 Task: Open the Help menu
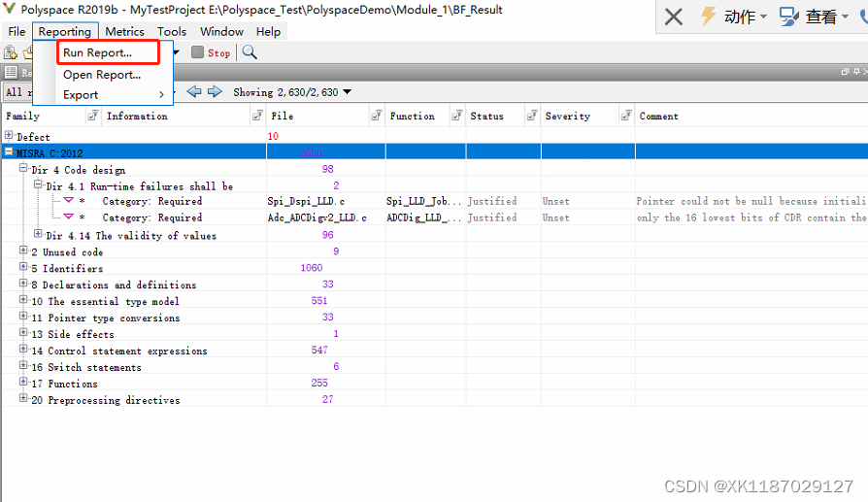point(269,31)
